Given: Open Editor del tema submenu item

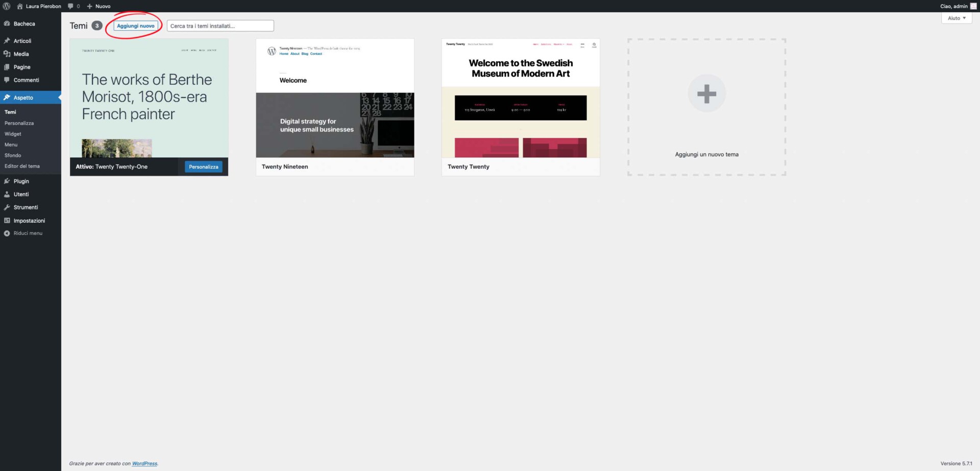Looking at the screenshot, I should (x=22, y=166).
